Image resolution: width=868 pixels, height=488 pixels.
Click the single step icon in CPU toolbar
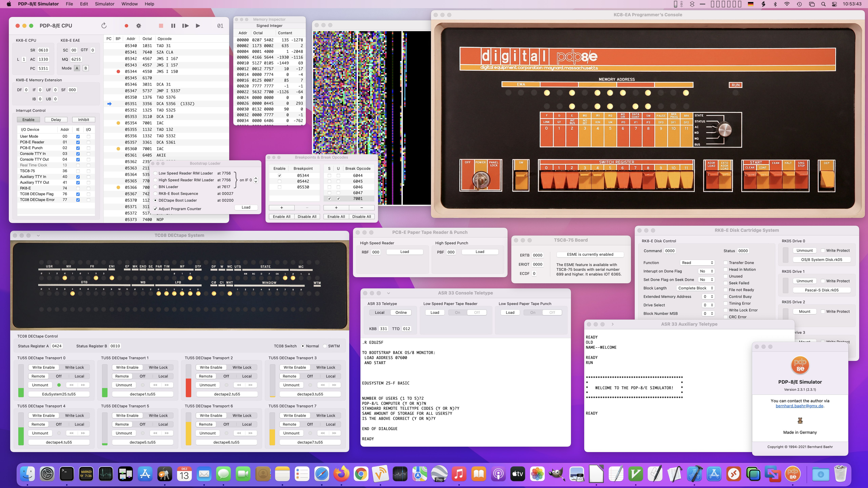pyautogui.click(x=185, y=26)
